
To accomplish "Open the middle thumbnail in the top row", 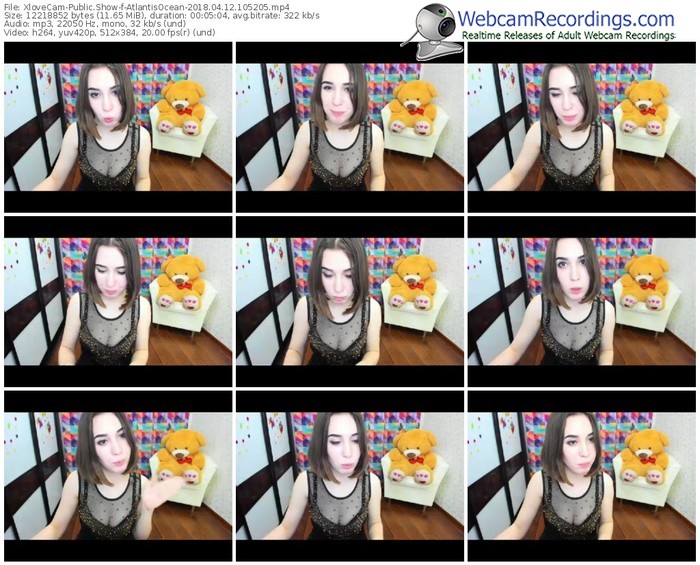I will tap(349, 127).
